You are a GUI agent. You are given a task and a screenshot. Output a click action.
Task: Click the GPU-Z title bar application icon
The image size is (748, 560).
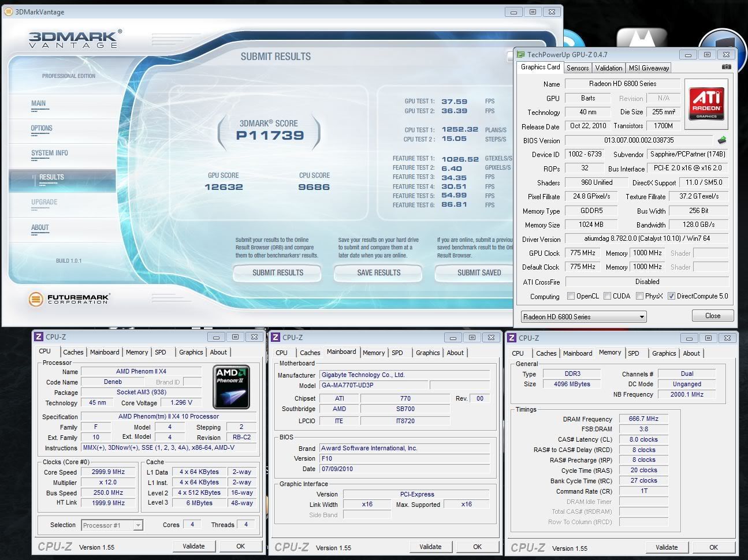point(520,55)
